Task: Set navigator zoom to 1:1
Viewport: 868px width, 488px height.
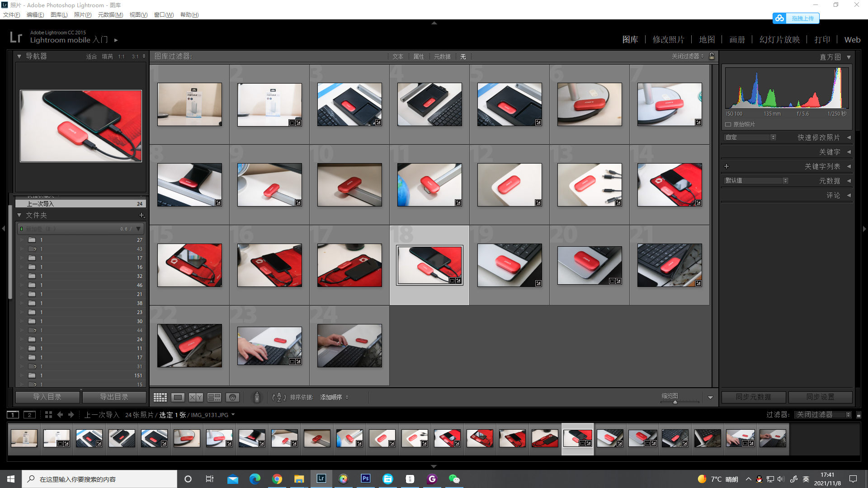Action: pos(121,56)
